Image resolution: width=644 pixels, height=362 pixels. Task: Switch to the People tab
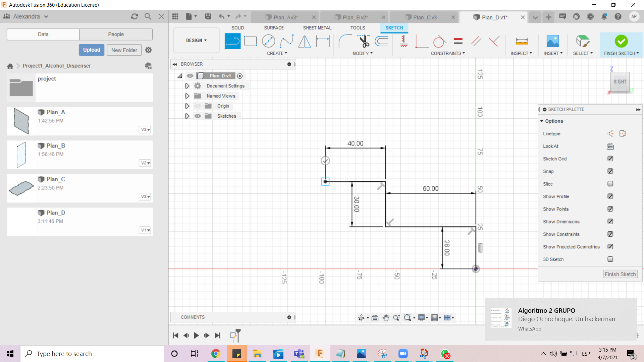tap(116, 34)
